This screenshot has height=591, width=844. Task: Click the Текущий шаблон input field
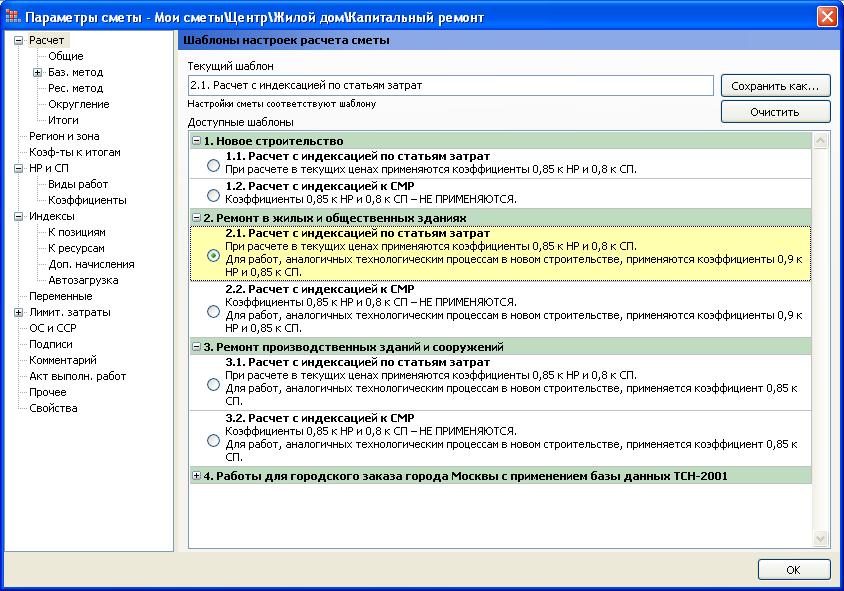coord(451,86)
